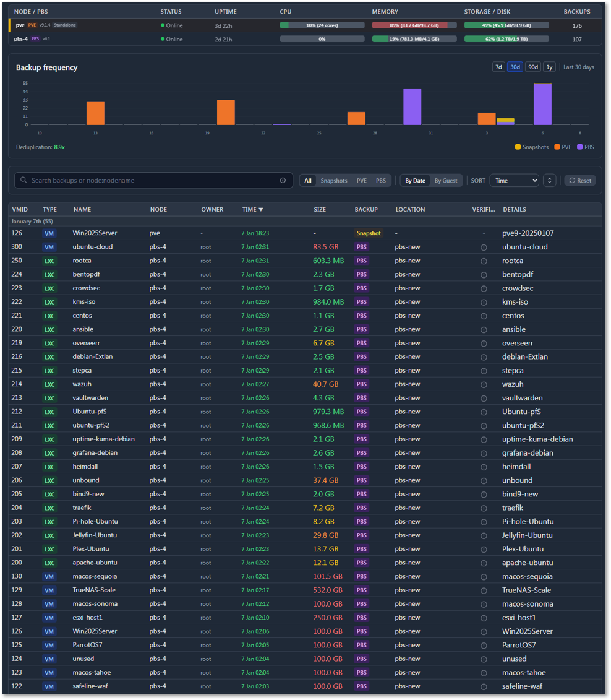611x700 pixels.
Task: Toggle the sort direction arrows next to Time
Action: 549,180
